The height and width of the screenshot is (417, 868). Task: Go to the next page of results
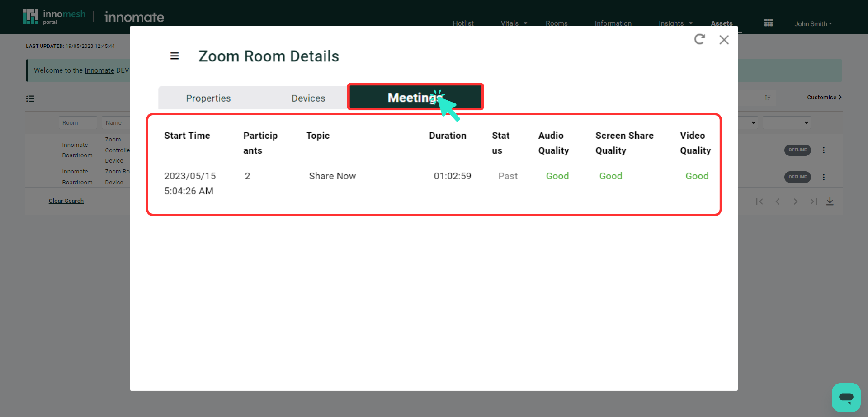(x=796, y=201)
